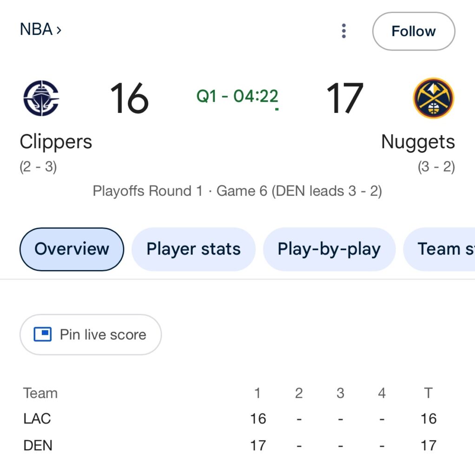Viewport: 475px width, 476px height.
Task: Select the LAC row in scoreboard
Action: tap(37, 418)
